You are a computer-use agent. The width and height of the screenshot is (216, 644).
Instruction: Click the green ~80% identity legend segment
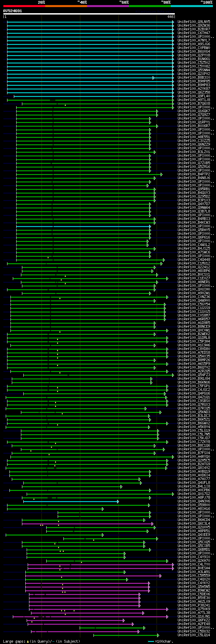(x=150, y=6)
